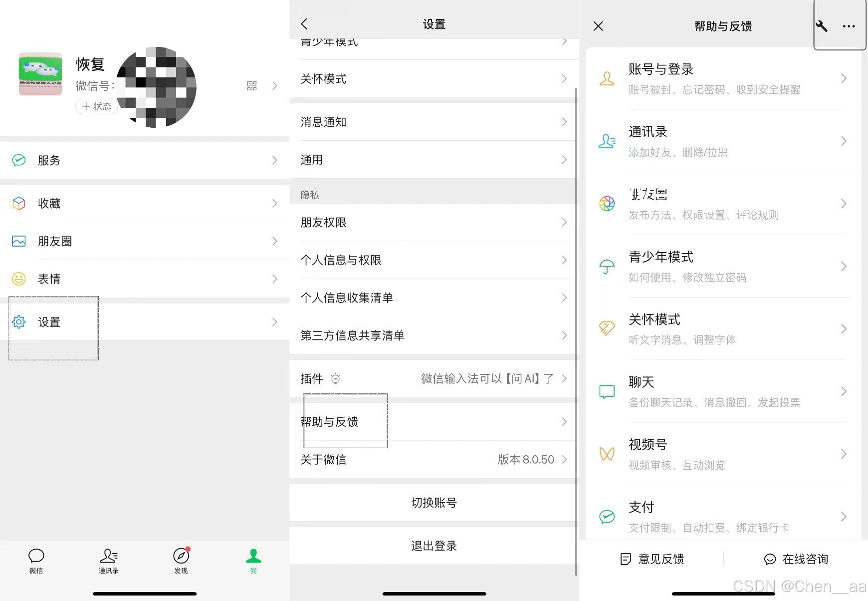The height and width of the screenshot is (601, 868).
Task: Switch to the 发现 discover tab
Action: click(x=181, y=561)
